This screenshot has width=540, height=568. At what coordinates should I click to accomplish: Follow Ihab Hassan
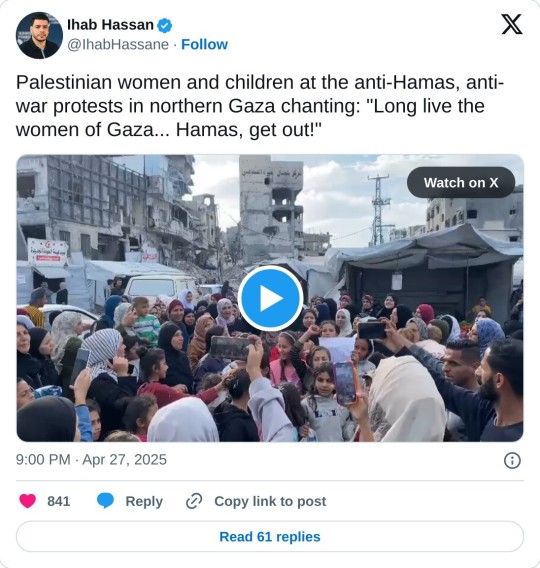[204, 44]
